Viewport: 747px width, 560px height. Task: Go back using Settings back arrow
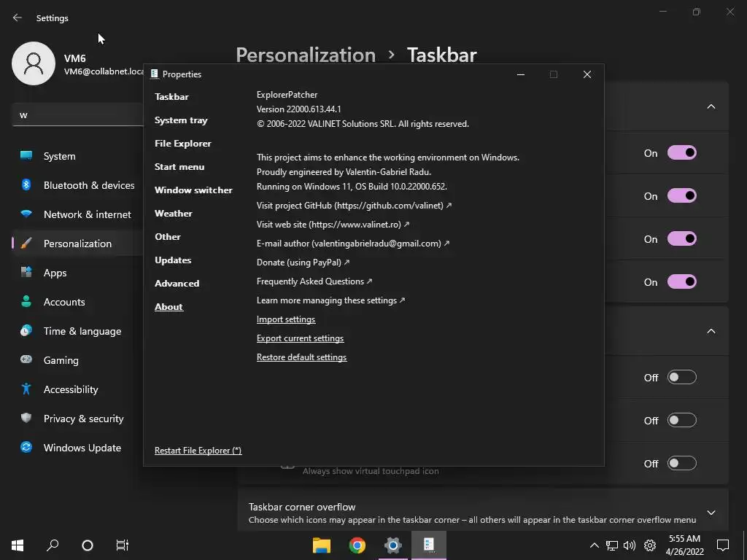point(18,17)
